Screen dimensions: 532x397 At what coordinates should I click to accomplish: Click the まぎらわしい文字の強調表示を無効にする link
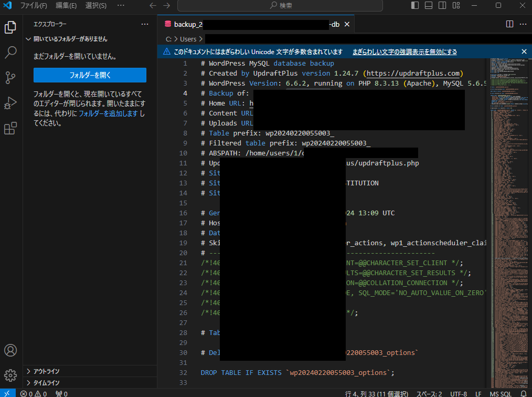pos(404,51)
